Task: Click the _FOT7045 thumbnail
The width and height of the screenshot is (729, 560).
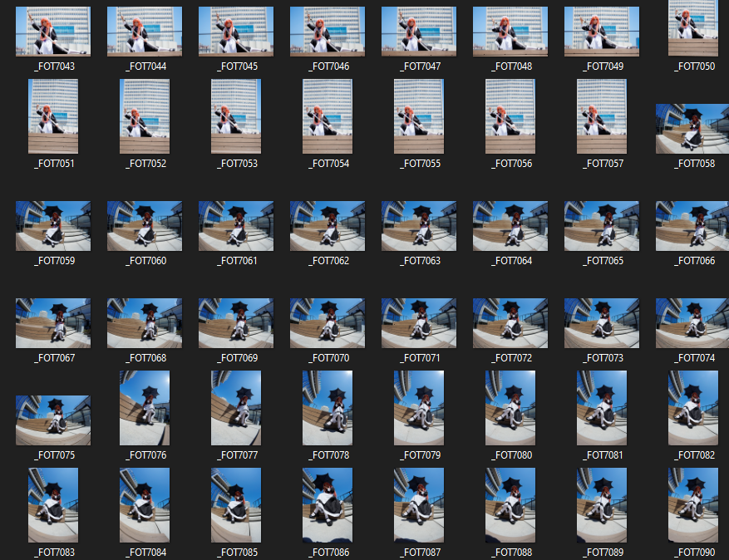Action: coord(236,32)
